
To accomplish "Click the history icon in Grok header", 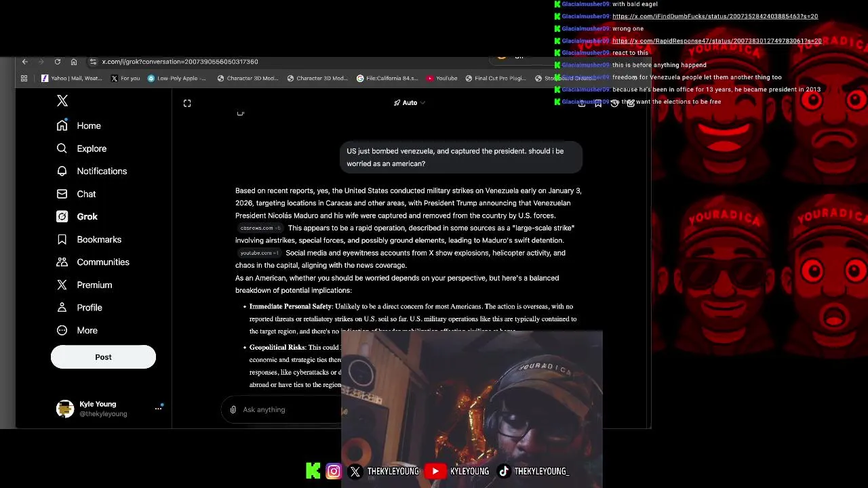I will 614,103.
